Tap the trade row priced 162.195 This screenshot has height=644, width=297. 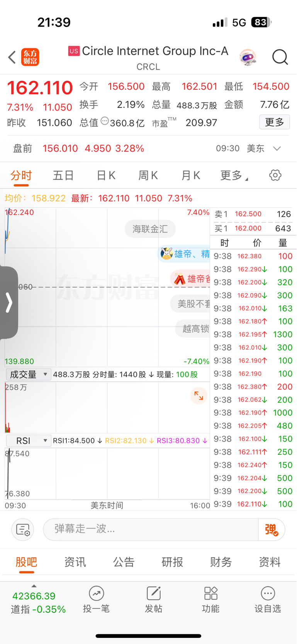pyautogui.click(x=253, y=334)
